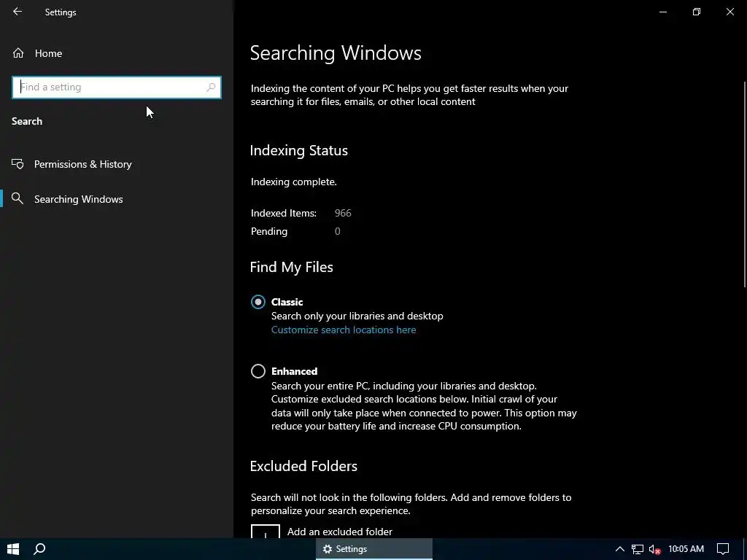
Task: Click the Find My Files heading
Action: pos(292,267)
